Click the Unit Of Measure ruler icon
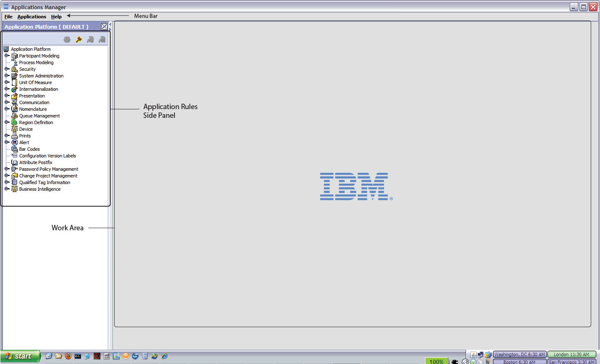 15,82
